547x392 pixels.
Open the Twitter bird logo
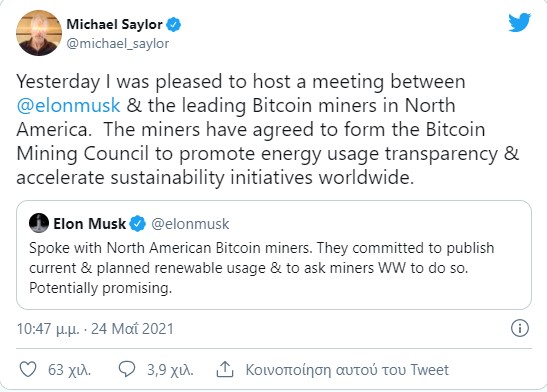[x=519, y=22]
